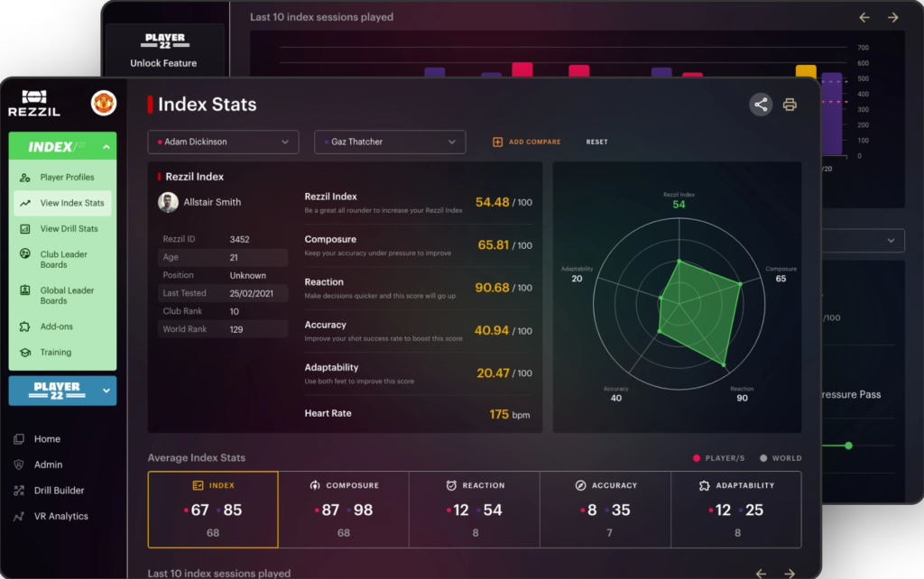924x579 pixels.
Task: Click the View Index Stats chart icon
Action: tap(24, 203)
